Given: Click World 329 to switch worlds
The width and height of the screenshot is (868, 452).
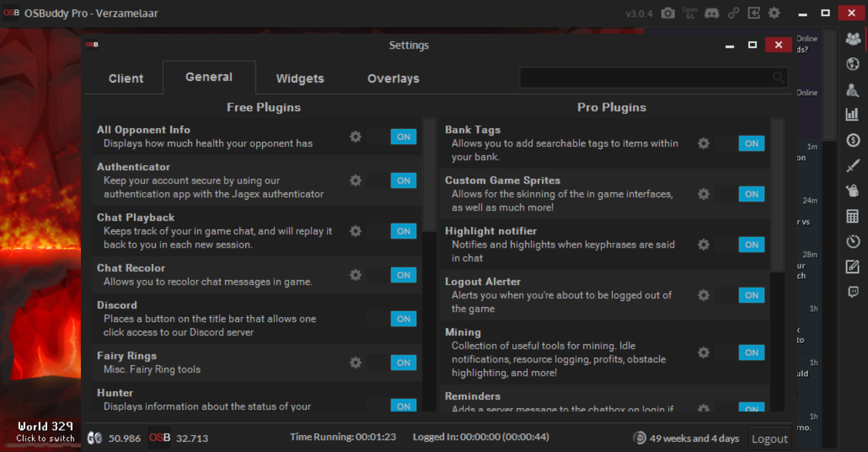Looking at the screenshot, I should (x=45, y=431).
